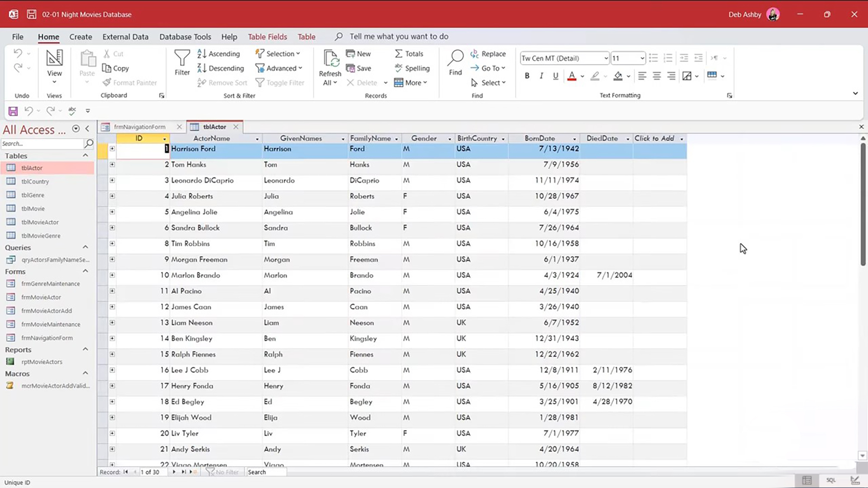This screenshot has width=868, height=488.
Task: Click the font color red A button
Action: [572, 76]
